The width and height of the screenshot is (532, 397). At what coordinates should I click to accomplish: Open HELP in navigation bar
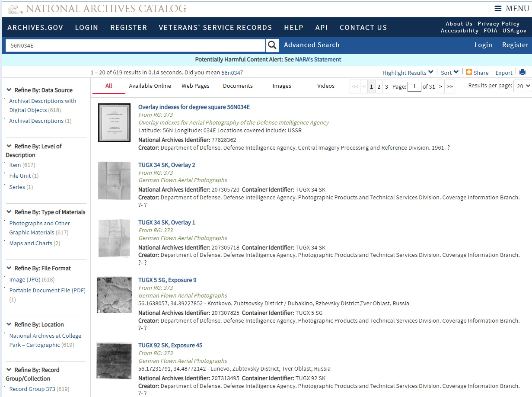click(x=293, y=28)
